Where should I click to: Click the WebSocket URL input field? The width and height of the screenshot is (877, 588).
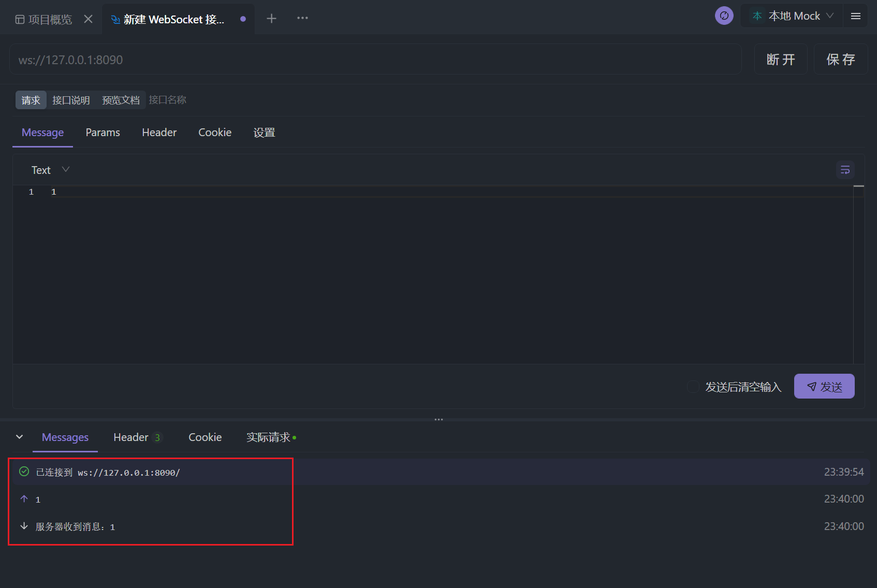[x=375, y=60]
